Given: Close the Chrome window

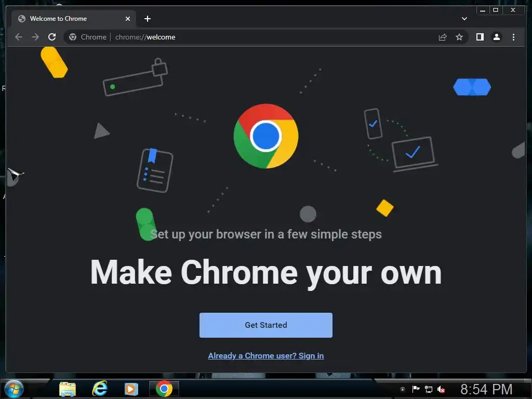Looking at the screenshot, I should click(513, 10).
